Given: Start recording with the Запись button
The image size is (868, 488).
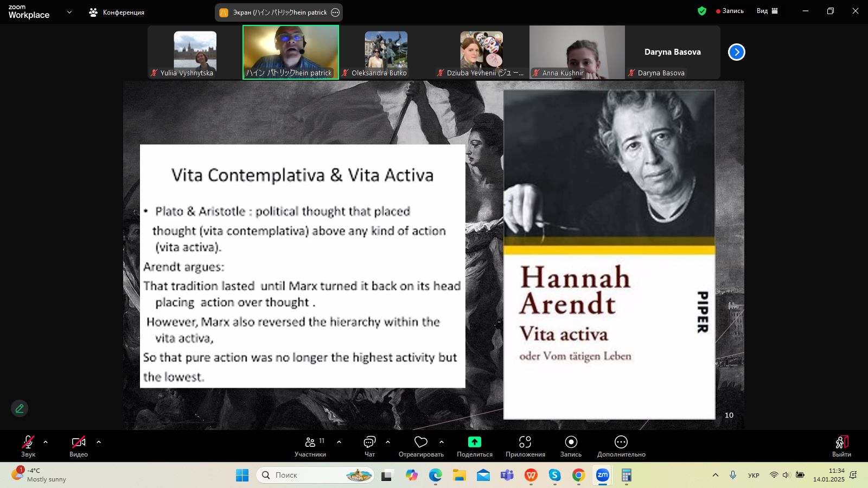Looking at the screenshot, I should point(571,446).
